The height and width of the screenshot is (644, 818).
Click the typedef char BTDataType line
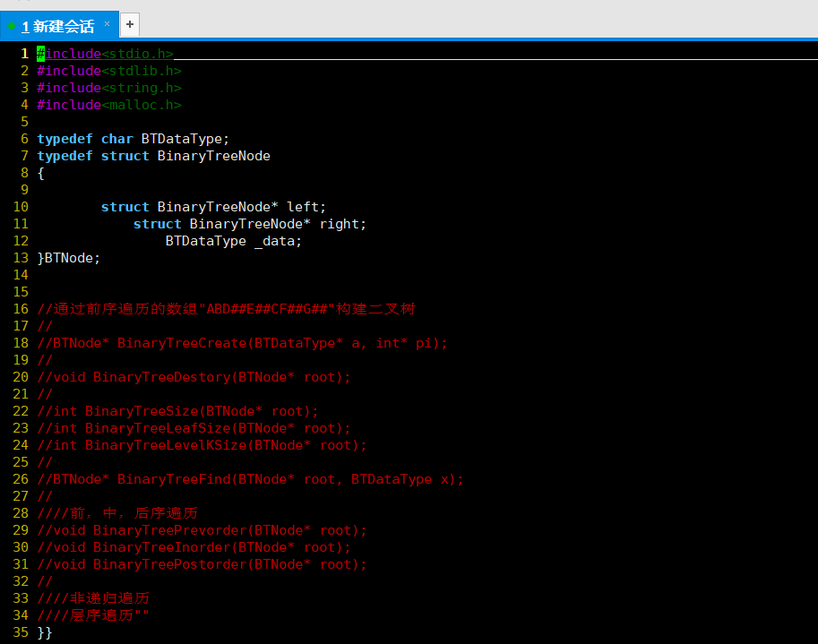tap(130, 138)
